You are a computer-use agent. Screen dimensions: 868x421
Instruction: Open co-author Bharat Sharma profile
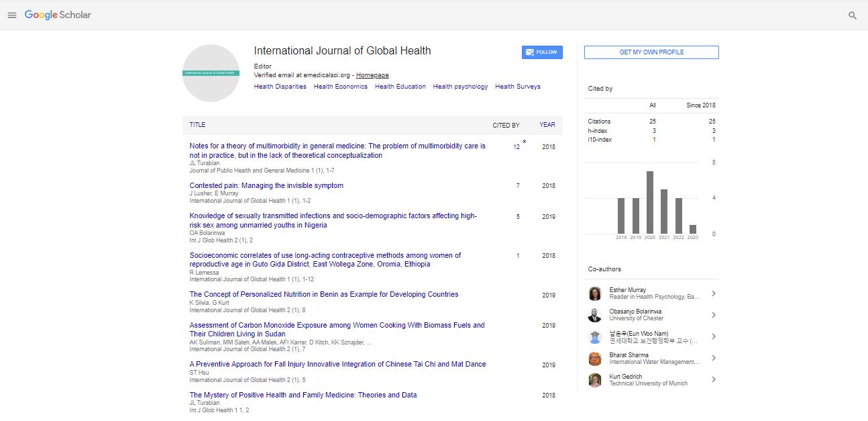(629, 355)
